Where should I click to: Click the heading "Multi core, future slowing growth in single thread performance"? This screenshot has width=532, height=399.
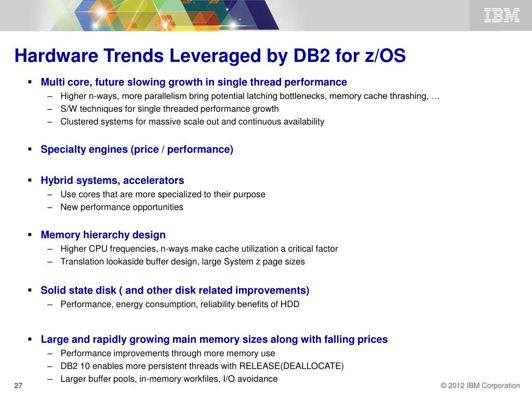194,82
